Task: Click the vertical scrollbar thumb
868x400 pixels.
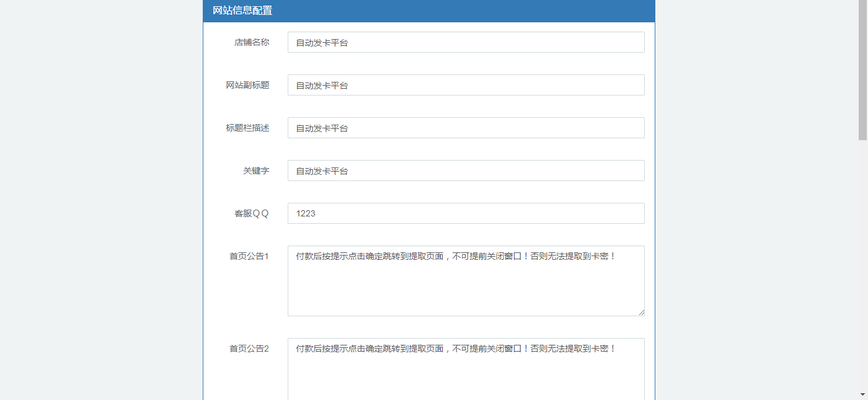Action: (862, 69)
